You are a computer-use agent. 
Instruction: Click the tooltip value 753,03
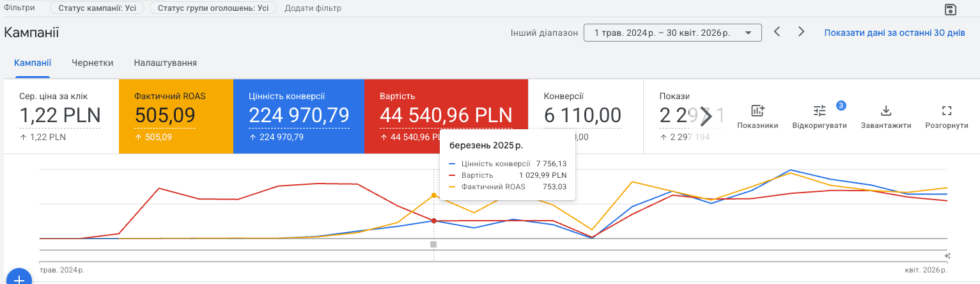[x=555, y=187]
